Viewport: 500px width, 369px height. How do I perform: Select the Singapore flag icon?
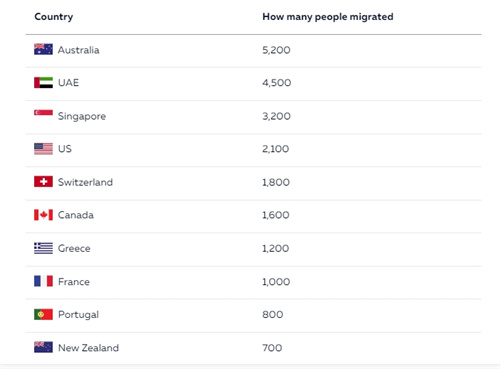tap(43, 115)
